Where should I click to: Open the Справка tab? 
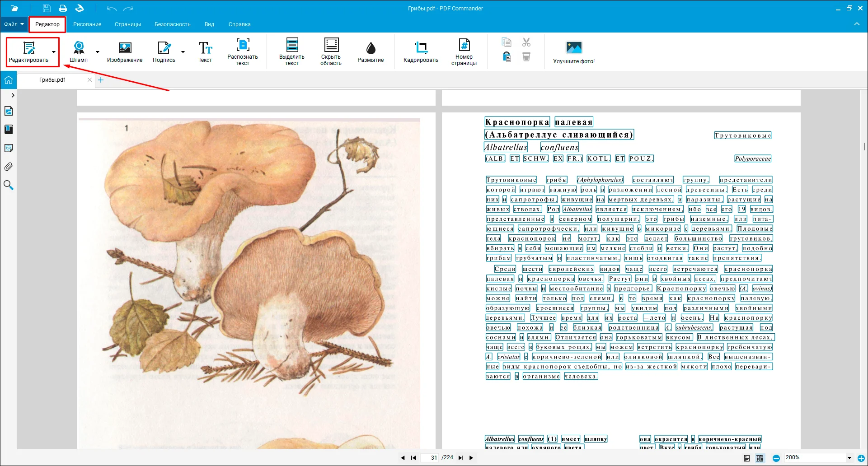click(239, 24)
